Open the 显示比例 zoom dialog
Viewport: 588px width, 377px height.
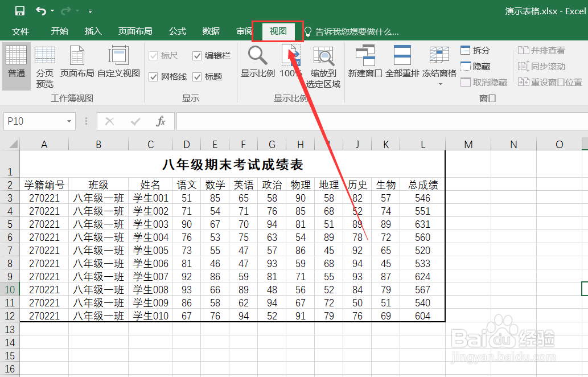(x=258, y=62)
